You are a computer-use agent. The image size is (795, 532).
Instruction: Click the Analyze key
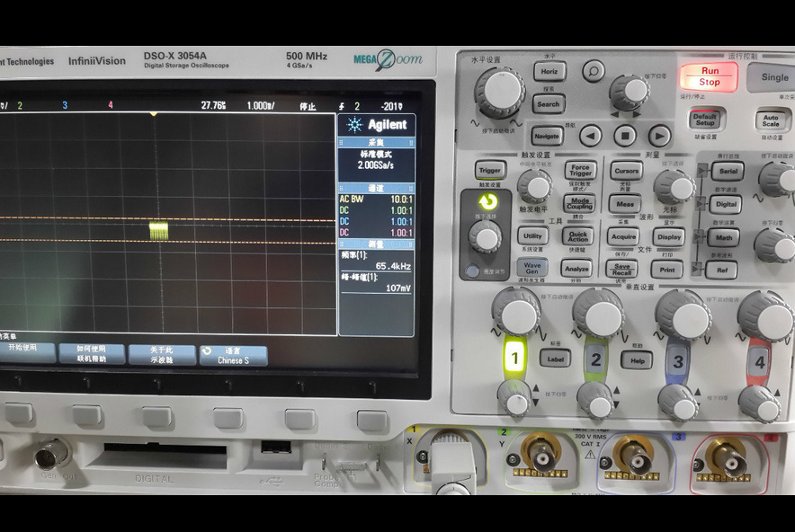pos(576,269)
